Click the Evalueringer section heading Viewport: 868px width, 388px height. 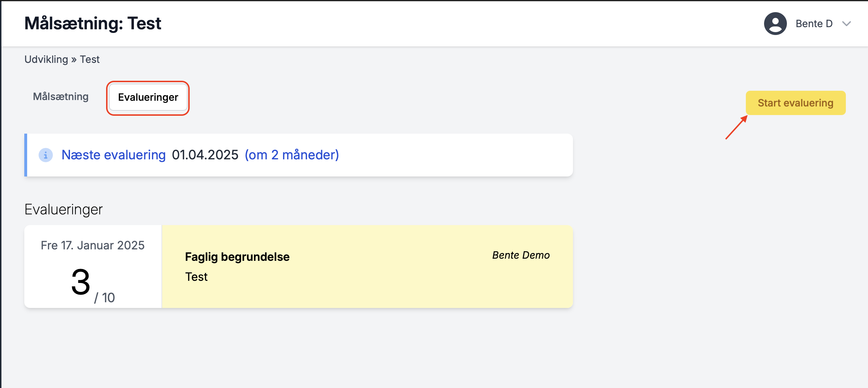(x=64, y=209)
